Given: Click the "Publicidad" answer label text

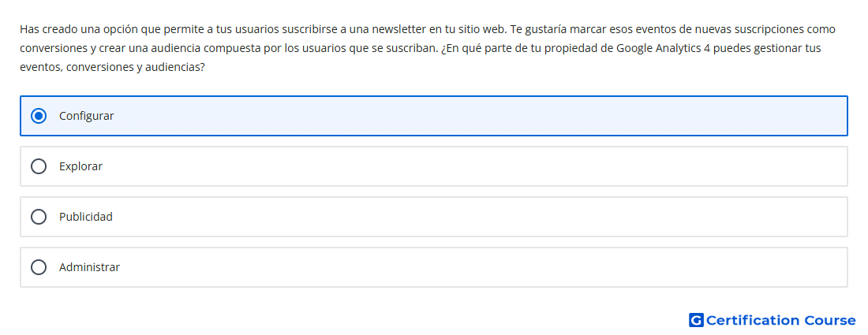Looking at the screenshot, I should (x=86, y=217).
